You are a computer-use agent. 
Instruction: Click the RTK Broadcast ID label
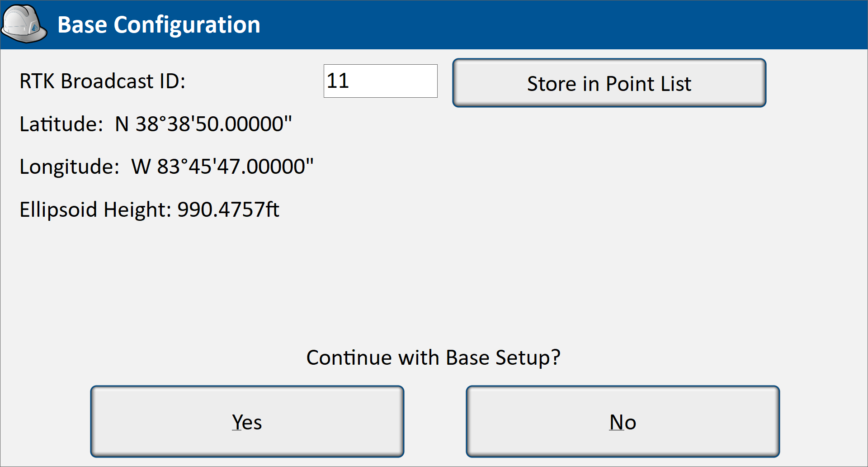(x=102, y=81)
